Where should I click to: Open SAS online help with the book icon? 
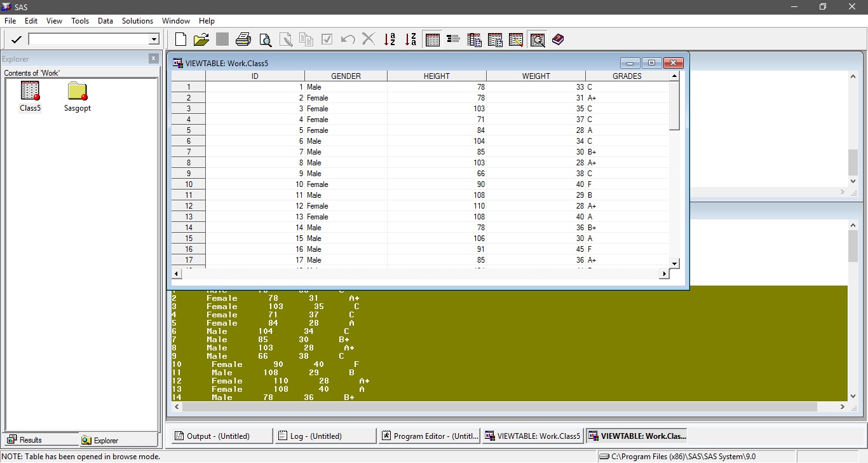tap(558, 39)
